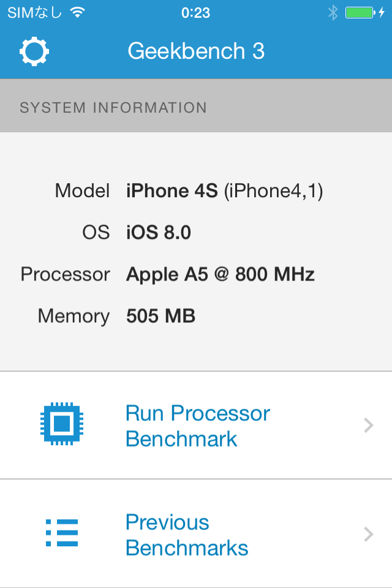Expand the Previous Benchmarks chevron
Viewport: 392px width, 588px height.
tap(368, 534)
